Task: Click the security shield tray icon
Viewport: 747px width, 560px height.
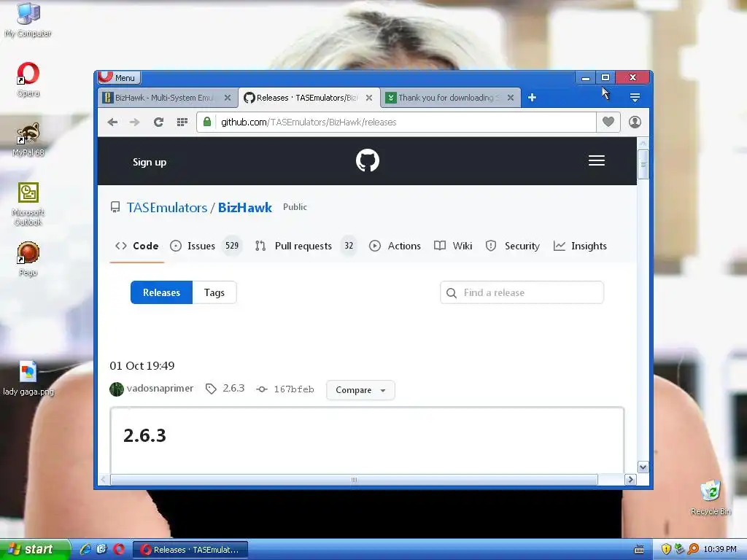Action: coord(666,550)
